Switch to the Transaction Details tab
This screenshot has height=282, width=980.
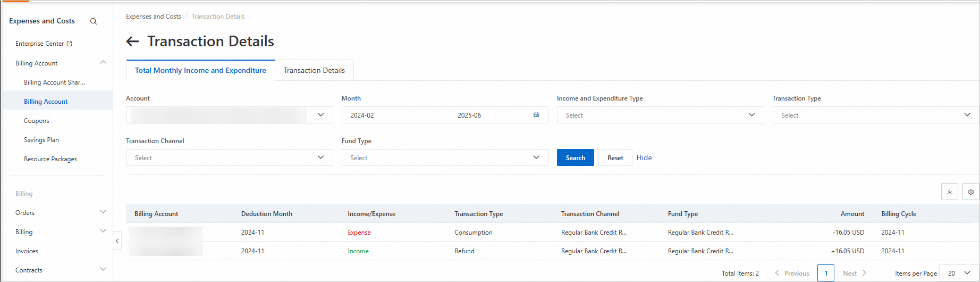tap(314, 70)
